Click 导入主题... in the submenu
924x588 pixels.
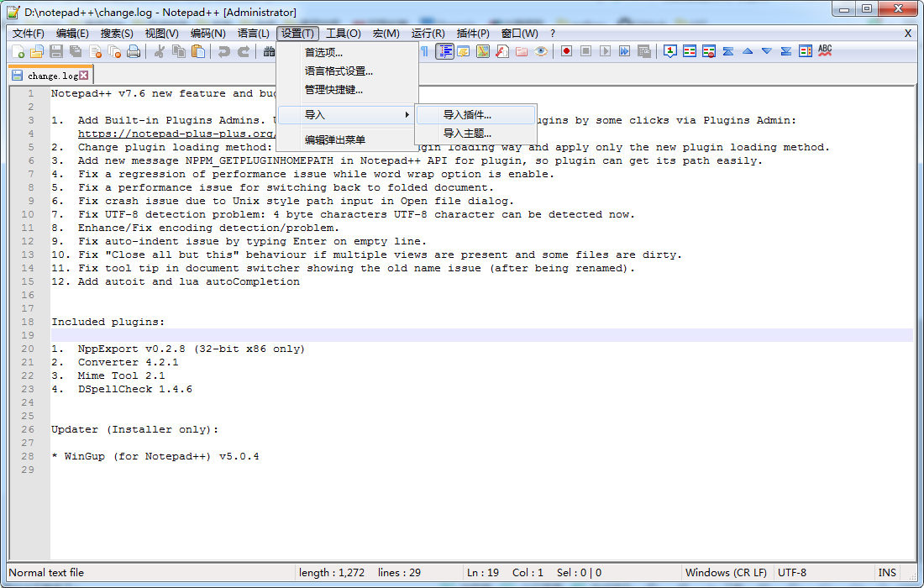pyautogui.click(x=476, y=134)
